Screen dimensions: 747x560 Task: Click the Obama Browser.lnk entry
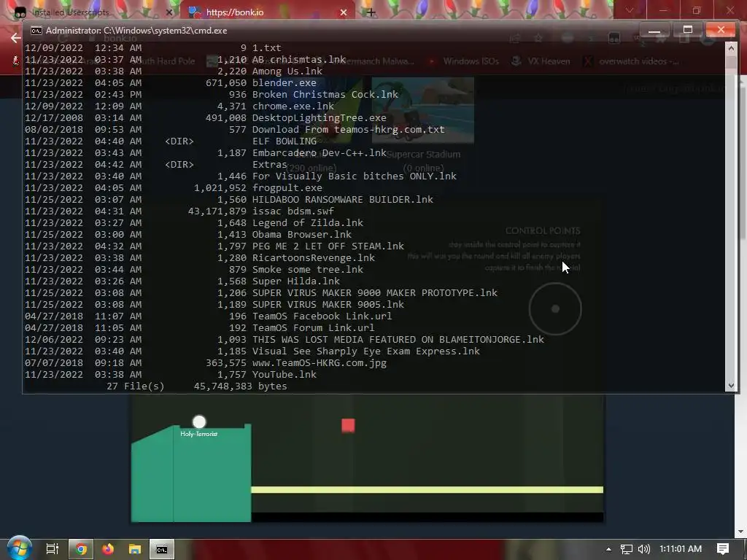tap(301, 234)
